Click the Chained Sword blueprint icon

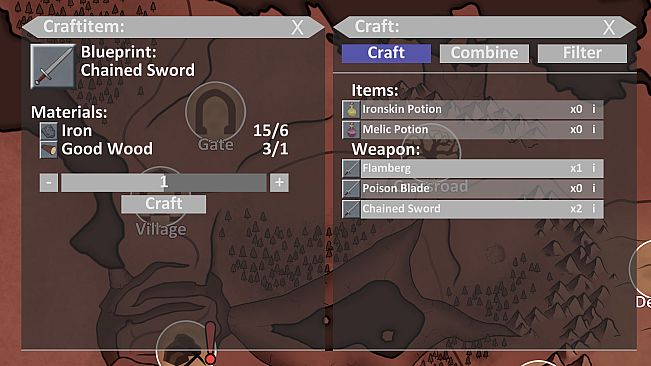[53, 66]
